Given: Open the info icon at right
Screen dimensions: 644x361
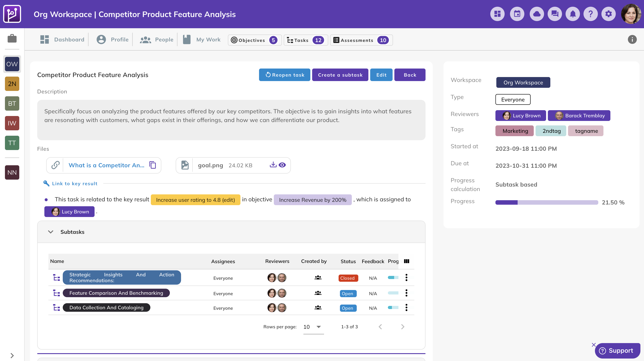Looking at the screenshot, I should (x=632, y=39).
